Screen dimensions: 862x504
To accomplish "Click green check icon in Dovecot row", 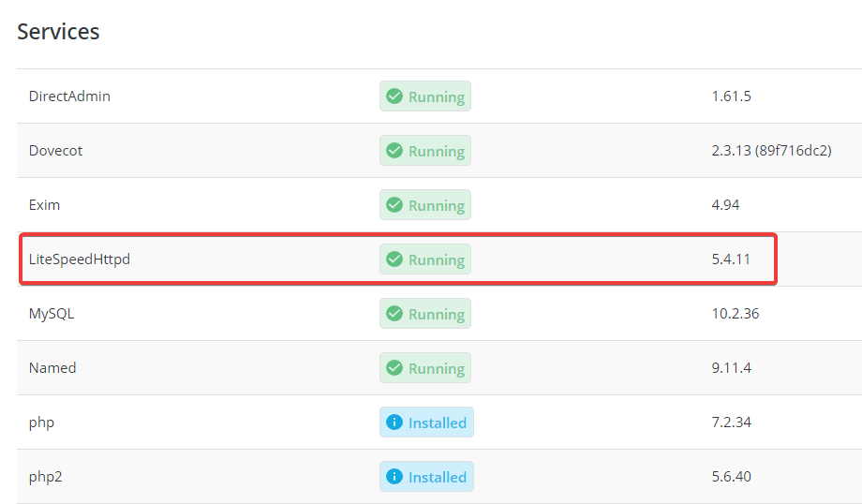I will point(394,151).
